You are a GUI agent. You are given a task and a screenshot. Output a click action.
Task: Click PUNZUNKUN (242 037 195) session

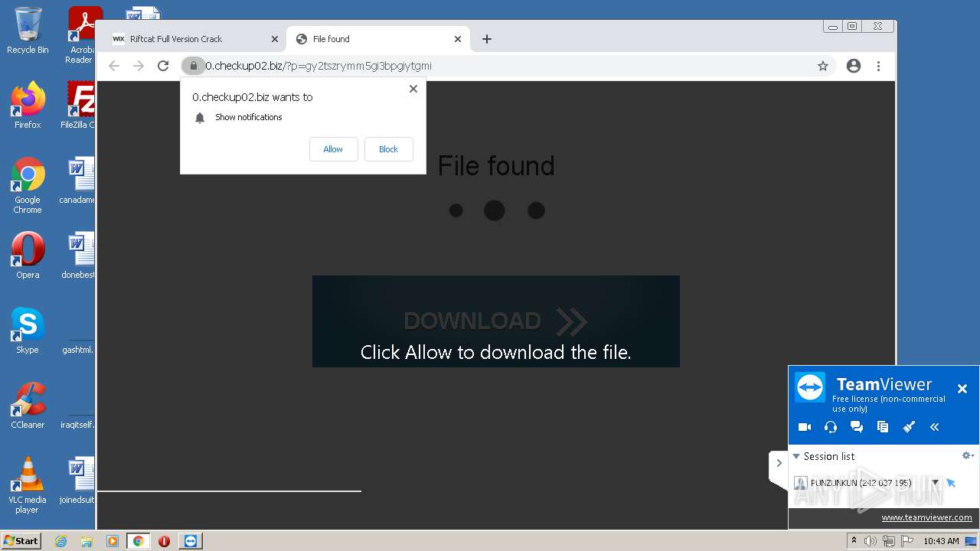pyautogui.click(x=861, y=483)
